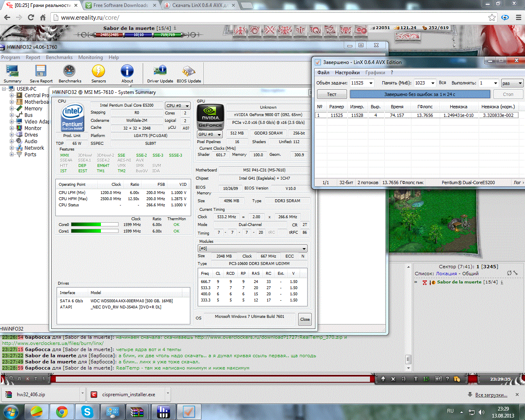Click the Save Report floppy icon

41,74
